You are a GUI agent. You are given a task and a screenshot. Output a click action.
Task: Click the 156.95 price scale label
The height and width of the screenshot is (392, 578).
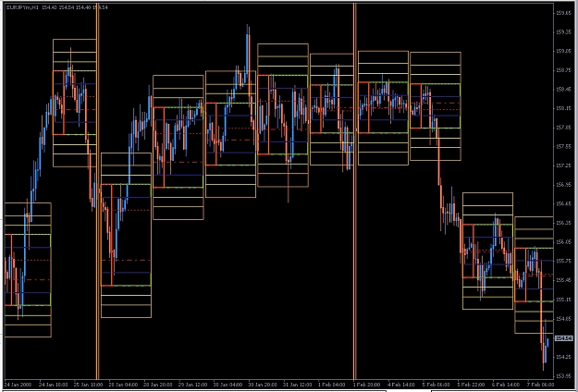[565, 185]
